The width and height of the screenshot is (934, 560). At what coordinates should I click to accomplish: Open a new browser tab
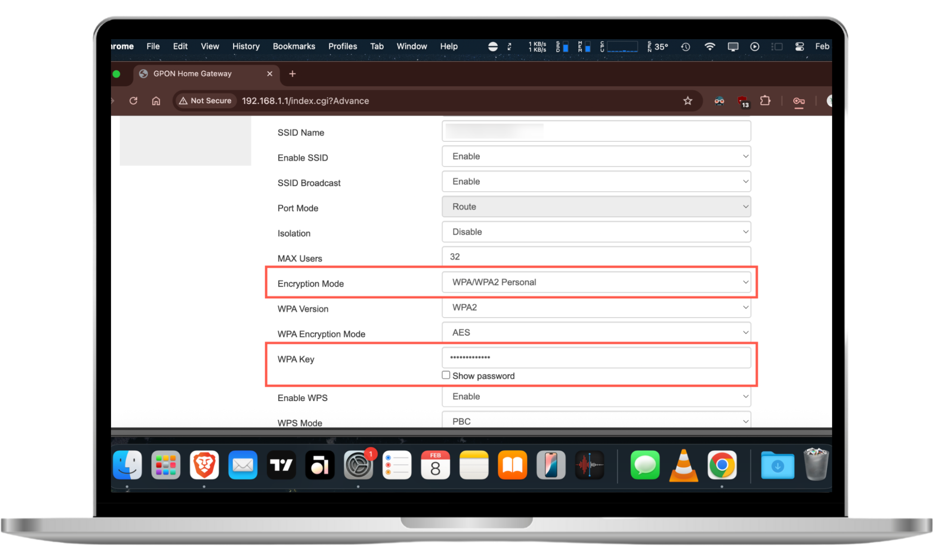[x=292, y=74]
